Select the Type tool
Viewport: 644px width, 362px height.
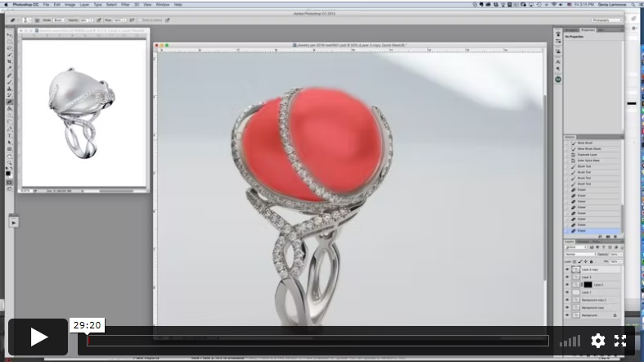[x=10, y=136]
